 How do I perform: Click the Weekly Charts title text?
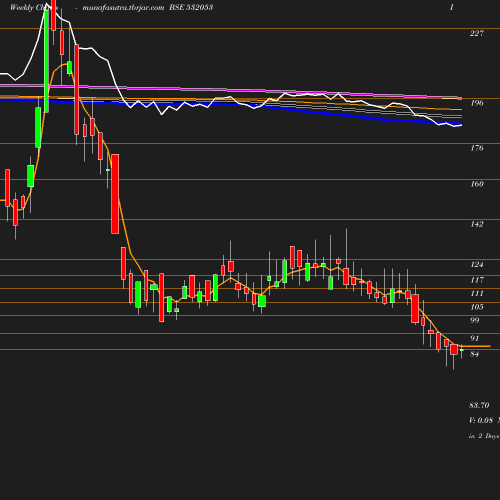[34, 7]
